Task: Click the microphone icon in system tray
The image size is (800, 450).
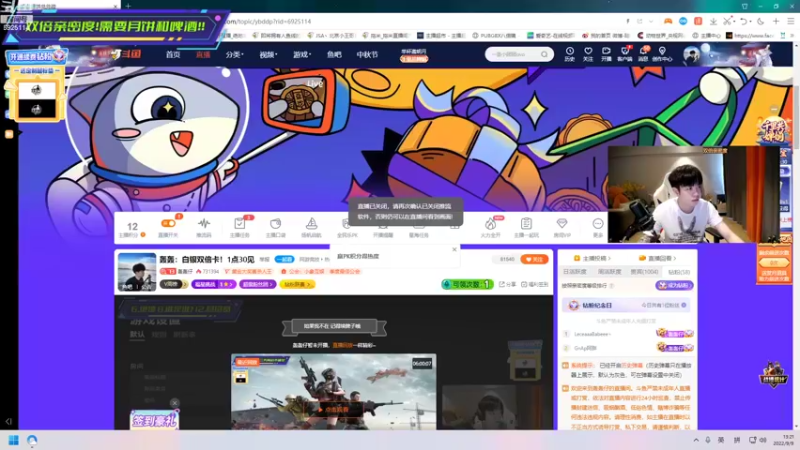Action: tap(708, 440)
